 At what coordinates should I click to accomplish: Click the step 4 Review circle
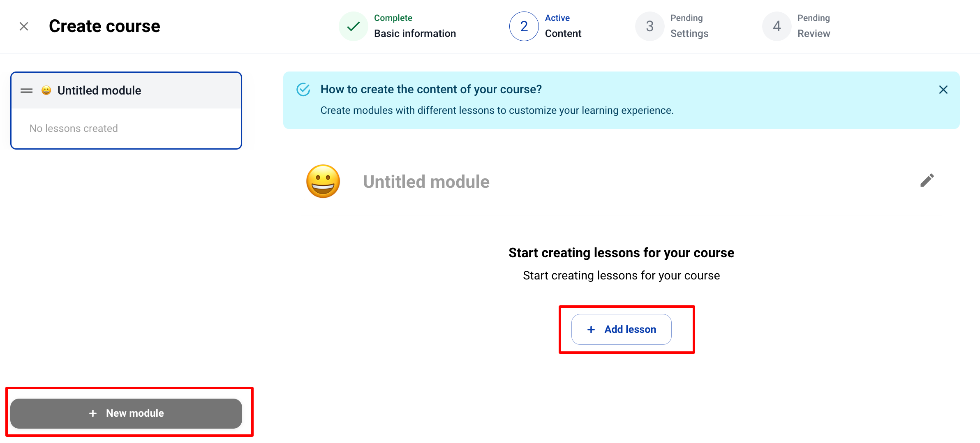[777, 27]
